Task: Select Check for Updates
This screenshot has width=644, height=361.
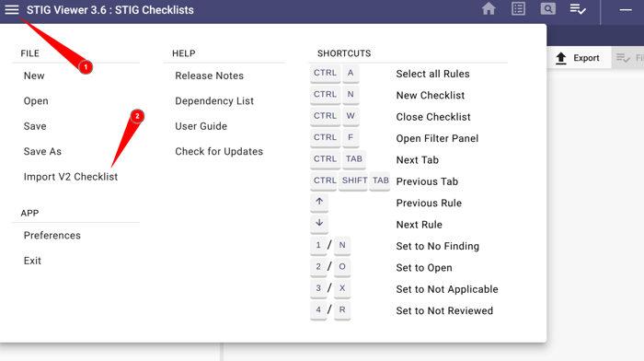Action: pos(219,151)
